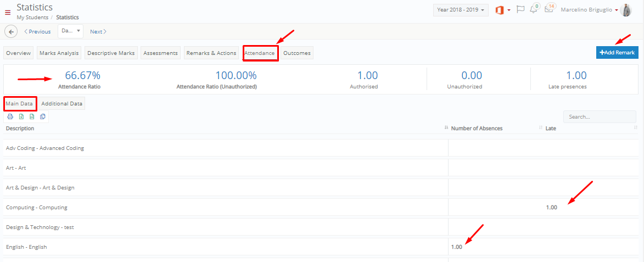Click into the table Search field

tap(600, 116)
